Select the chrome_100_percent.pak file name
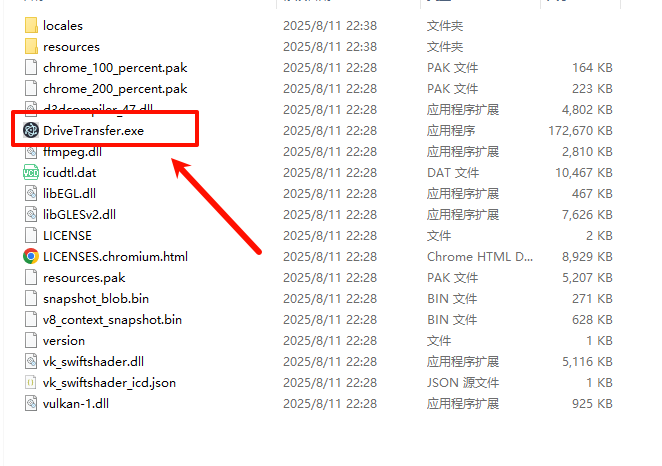 pyautogui.click(x=115, y=68)
